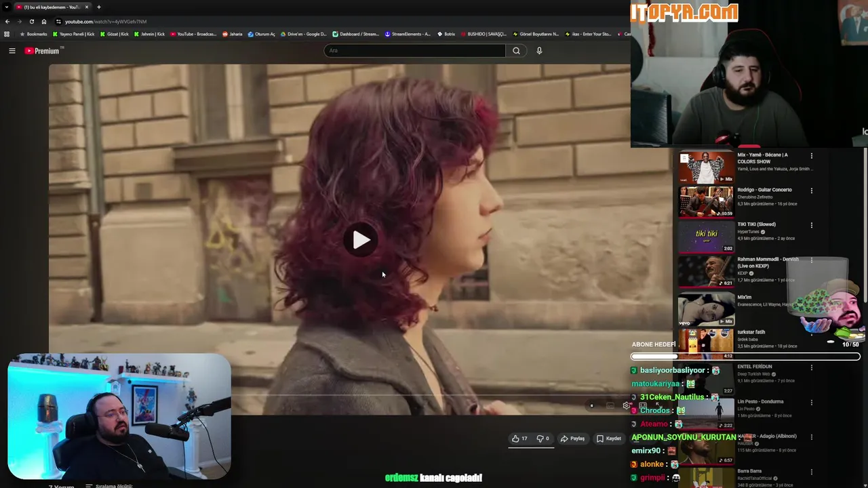Open 'Dashboard / Stream...' bookmark

click(356, 34)
